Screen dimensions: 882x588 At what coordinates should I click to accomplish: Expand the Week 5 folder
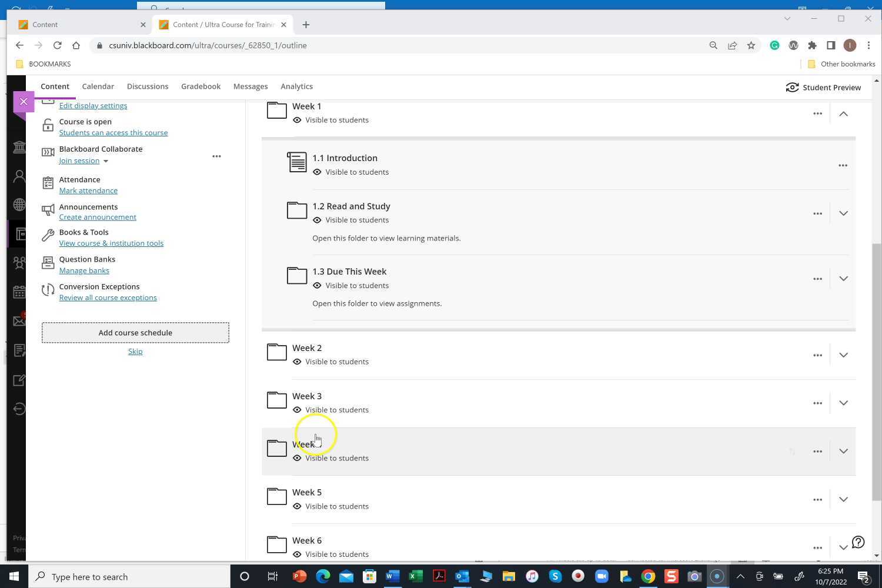point(843,499)
